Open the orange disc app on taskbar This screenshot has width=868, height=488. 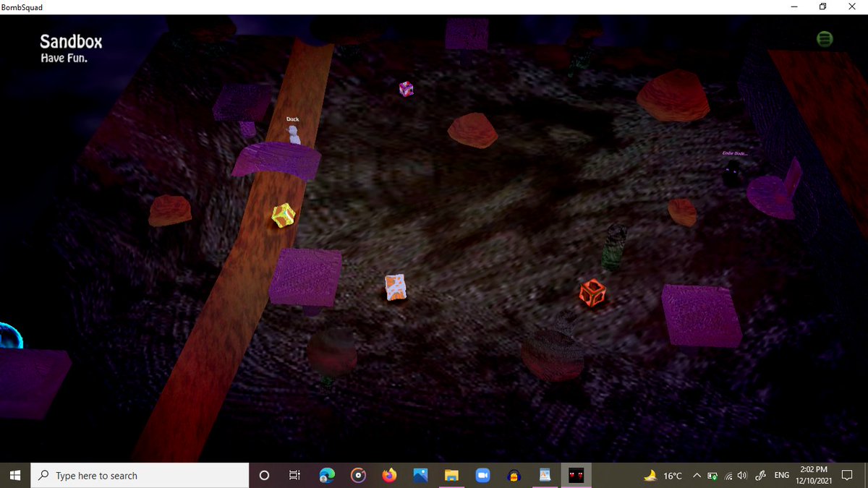[358, 475]
